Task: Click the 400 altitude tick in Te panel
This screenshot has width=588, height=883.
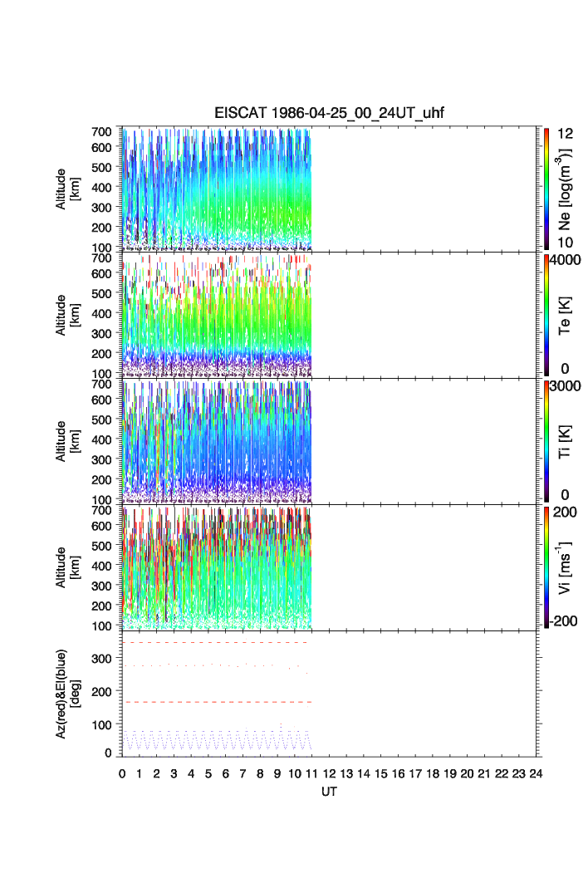Action: [101, 314]
